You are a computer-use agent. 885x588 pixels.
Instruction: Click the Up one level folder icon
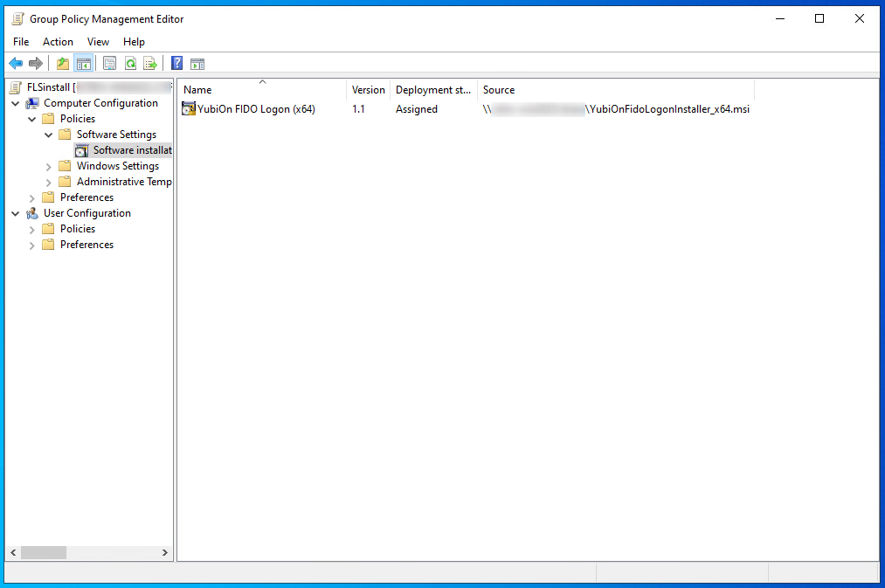point(63,63)
